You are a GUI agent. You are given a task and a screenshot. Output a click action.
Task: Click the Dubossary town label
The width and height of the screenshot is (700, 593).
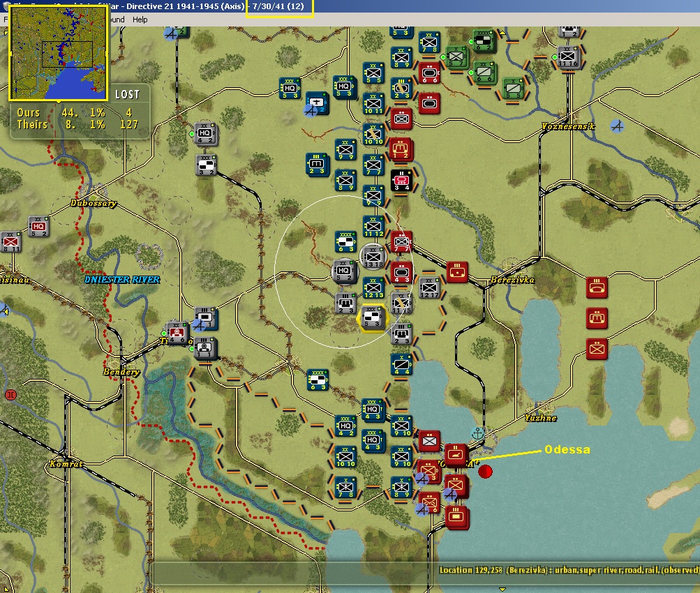[x=94, y=203]
